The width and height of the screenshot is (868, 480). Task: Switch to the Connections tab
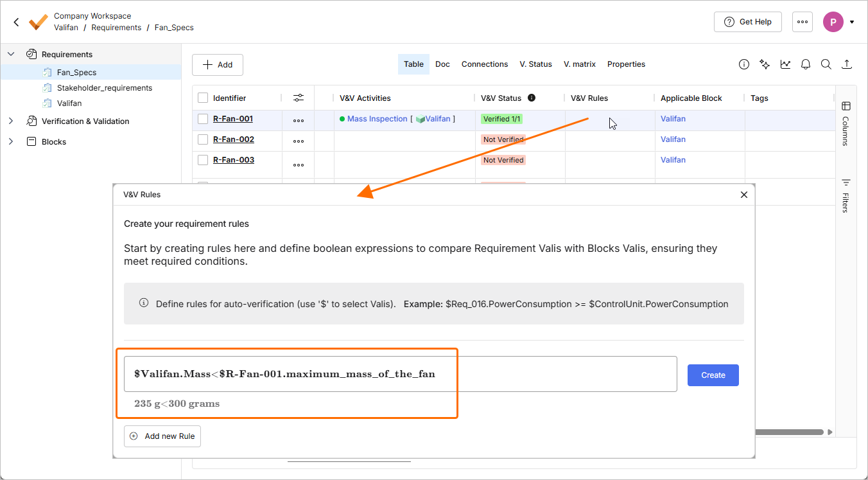(484, 64)
